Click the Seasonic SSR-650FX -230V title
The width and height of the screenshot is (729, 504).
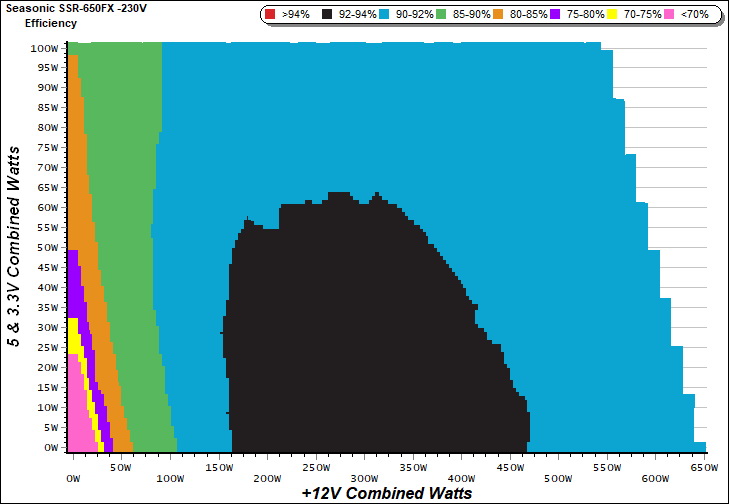coord(75,8)
